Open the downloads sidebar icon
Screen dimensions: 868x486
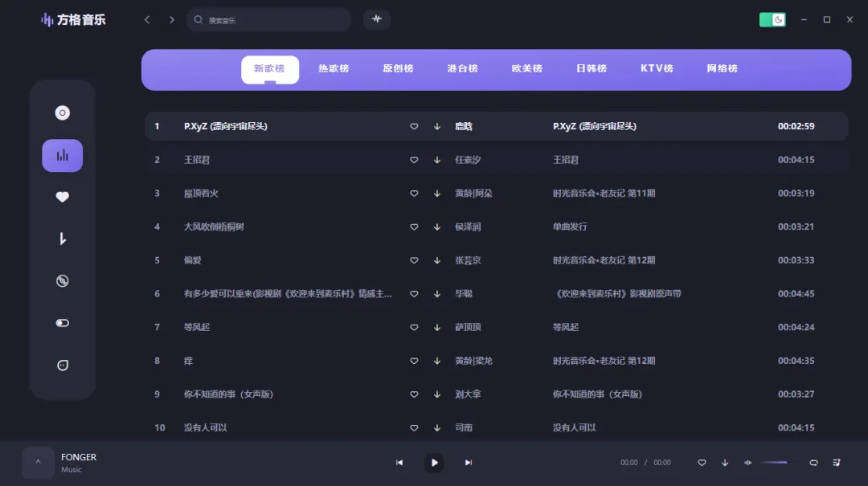pos(63,239)
